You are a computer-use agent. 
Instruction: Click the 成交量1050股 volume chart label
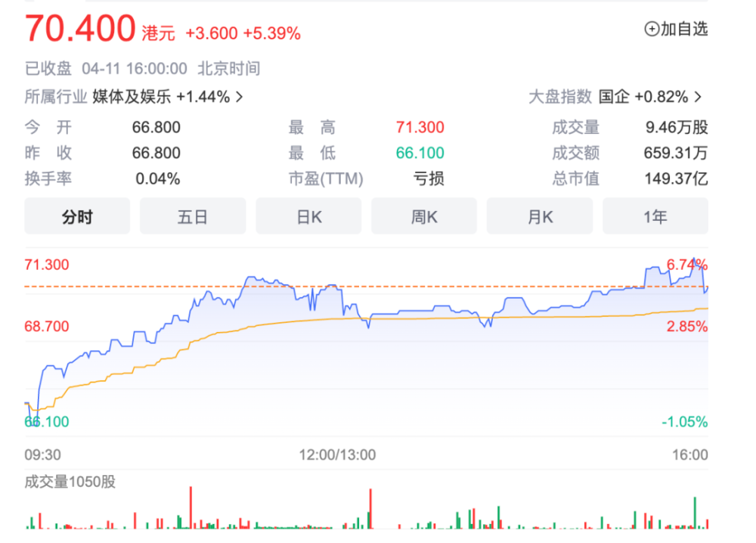click(70, 482)
